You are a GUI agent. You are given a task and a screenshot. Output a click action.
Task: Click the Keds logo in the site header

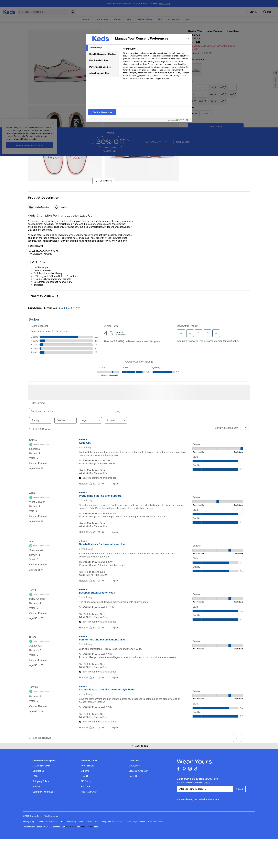(x=9, y=12)
